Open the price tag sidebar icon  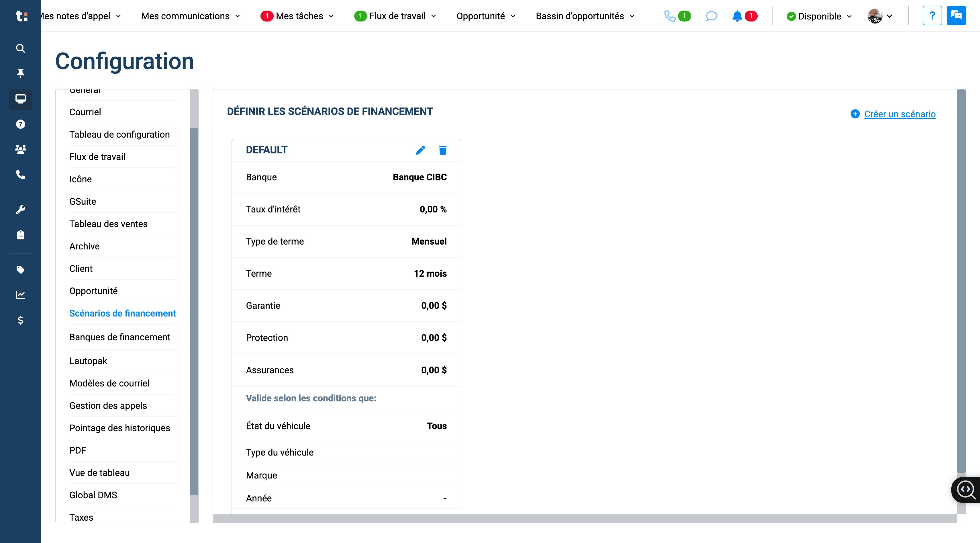tap(21, 270)
